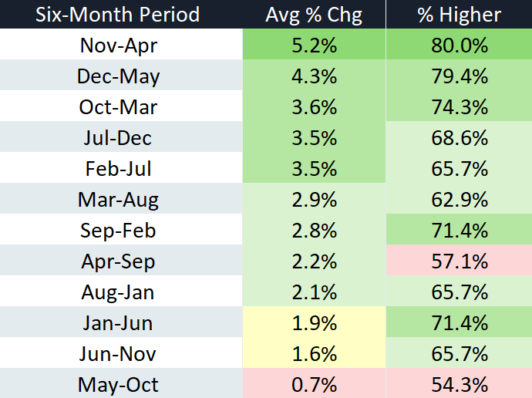Click the 5.2% average change cell

(314, 44)
